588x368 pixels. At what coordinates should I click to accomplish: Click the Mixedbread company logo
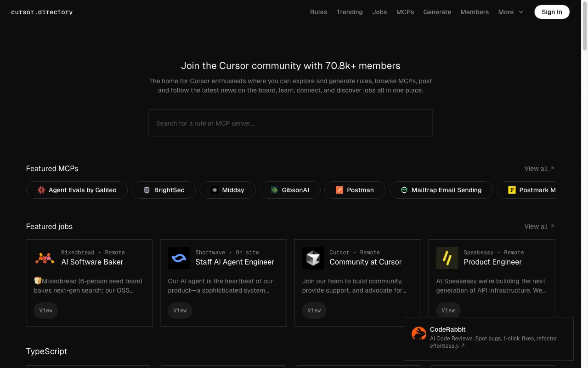[x=45, y=258]
